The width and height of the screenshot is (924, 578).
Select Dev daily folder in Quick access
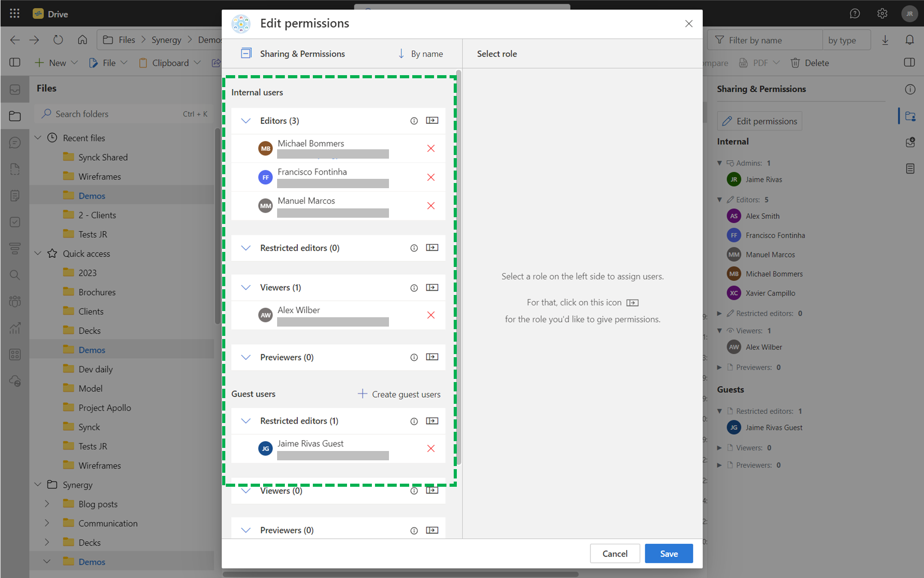[95, 369]
